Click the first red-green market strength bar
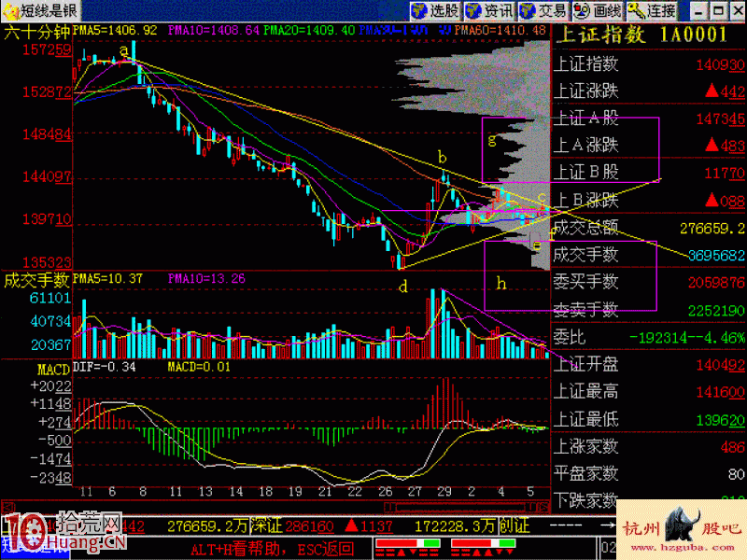 point(408,543)
